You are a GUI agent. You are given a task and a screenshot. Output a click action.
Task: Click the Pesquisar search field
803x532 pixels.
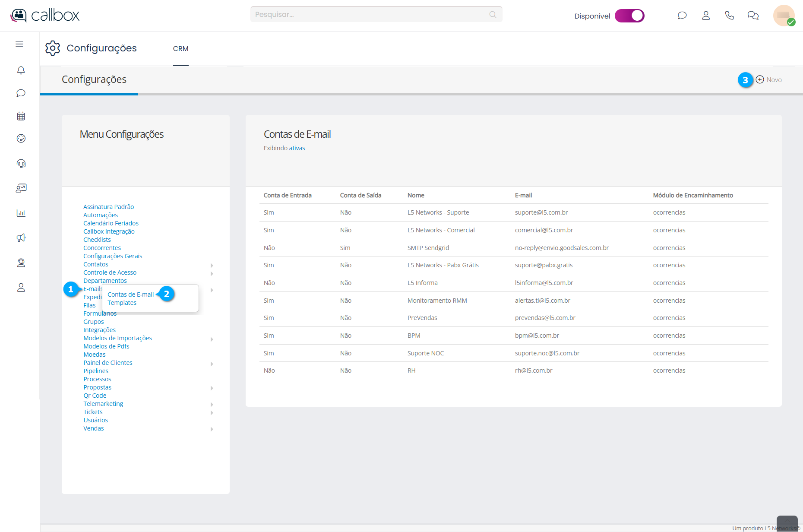[371, 14]
